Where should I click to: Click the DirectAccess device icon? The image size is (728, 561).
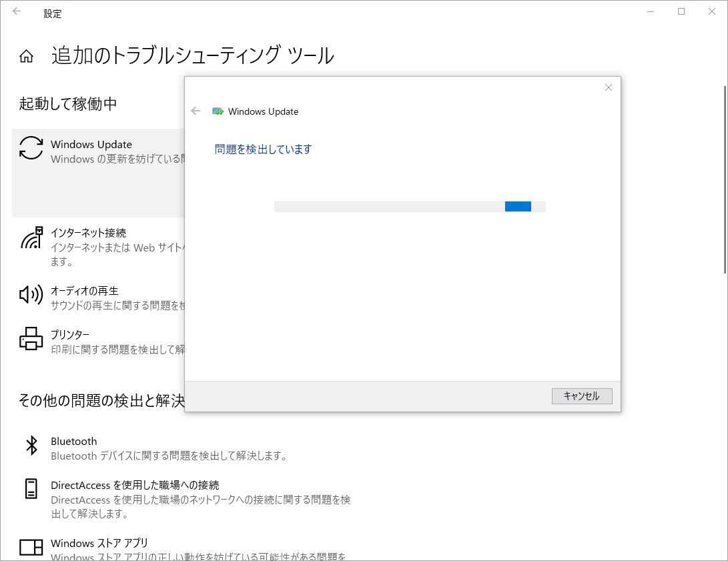click(31, 488)
